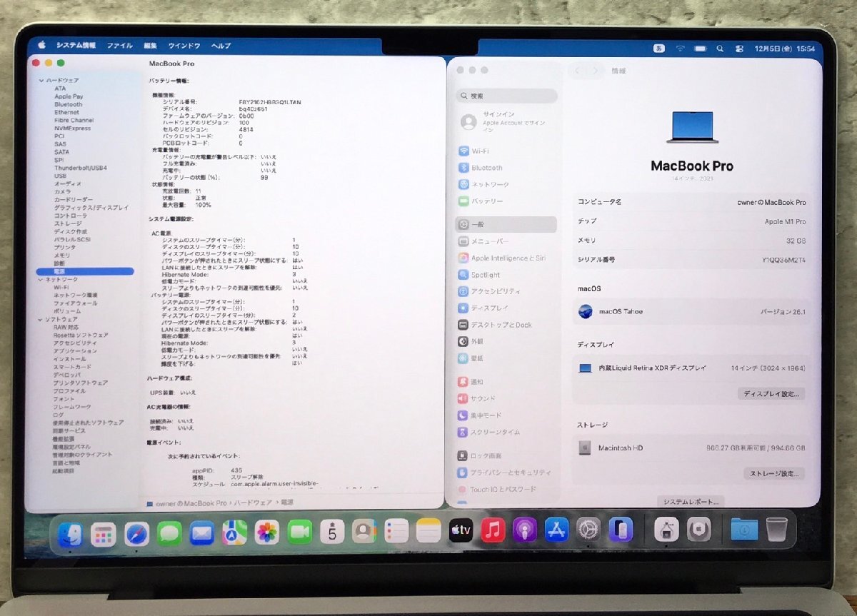Open the Apple TV app in the Dock
857x616 pixels.
click(x=461, y=531)
